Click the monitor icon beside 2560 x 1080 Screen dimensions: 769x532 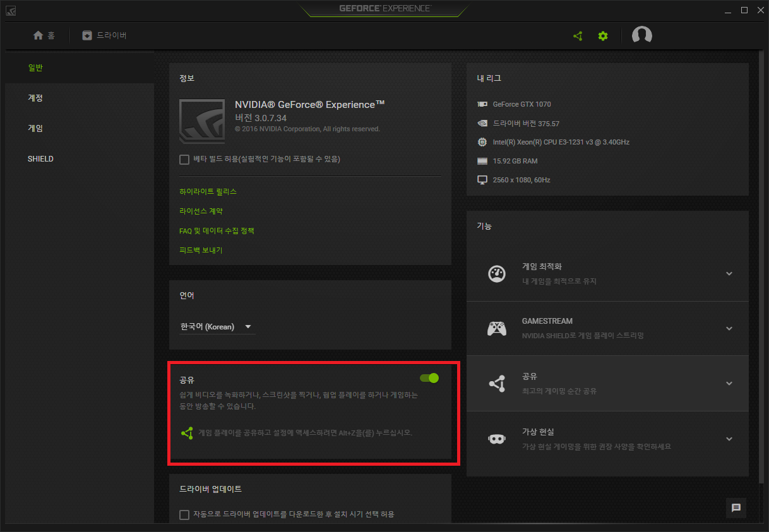click(482, 180)
